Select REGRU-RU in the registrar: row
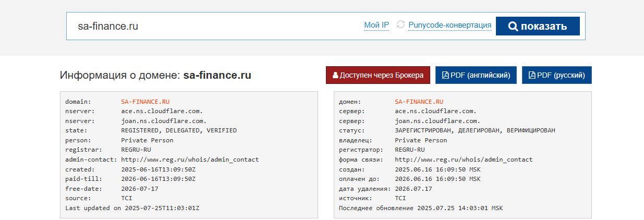The height and width of the screenshot is (220, 644). tap(136, 150)
